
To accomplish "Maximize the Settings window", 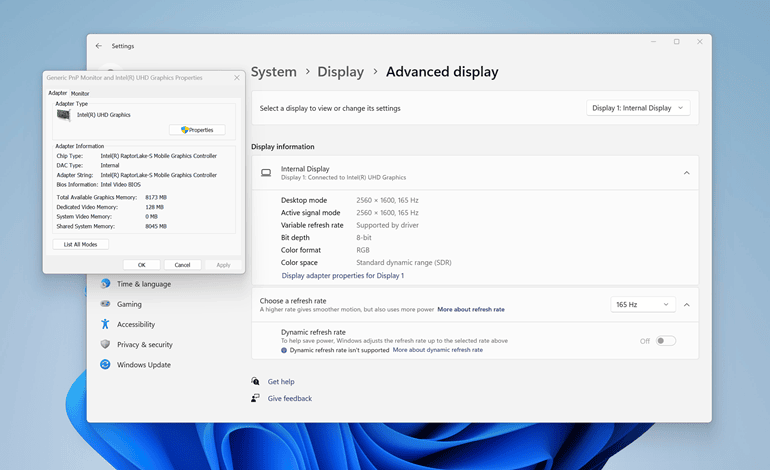I will [677, 42].
